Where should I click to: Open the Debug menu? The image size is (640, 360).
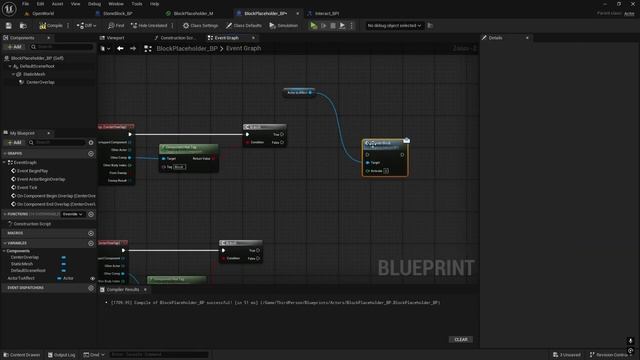coord(94,4)
